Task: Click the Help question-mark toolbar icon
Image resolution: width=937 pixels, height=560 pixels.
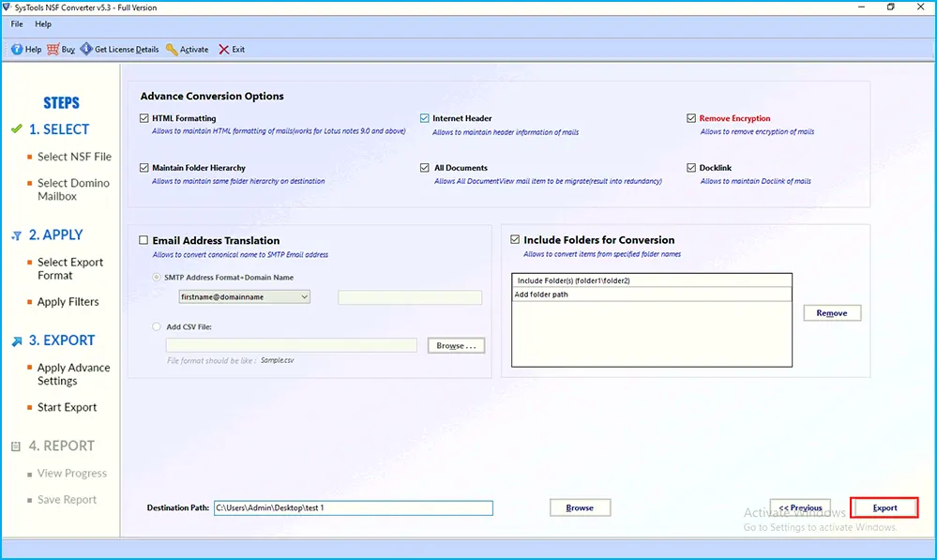Action: pos(17,49)
